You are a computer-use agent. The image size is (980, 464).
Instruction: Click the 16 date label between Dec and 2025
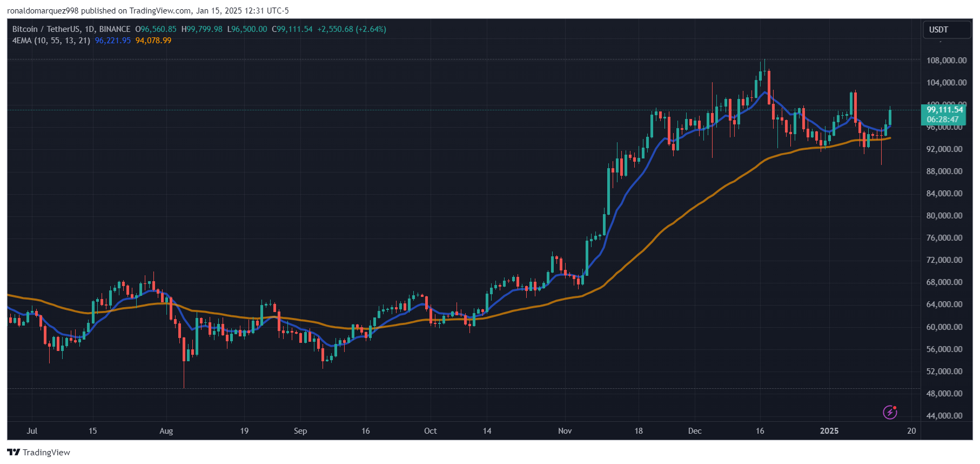[760, 431]
